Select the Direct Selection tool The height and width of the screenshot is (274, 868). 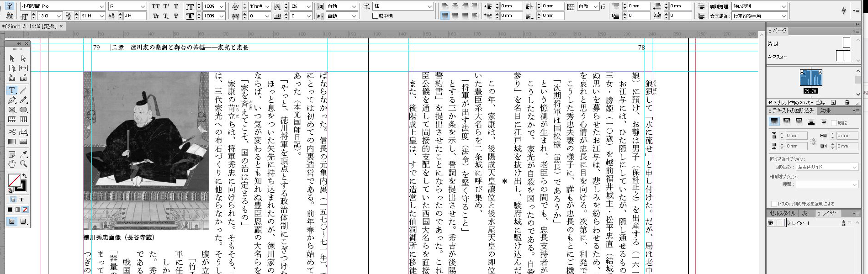23,58
